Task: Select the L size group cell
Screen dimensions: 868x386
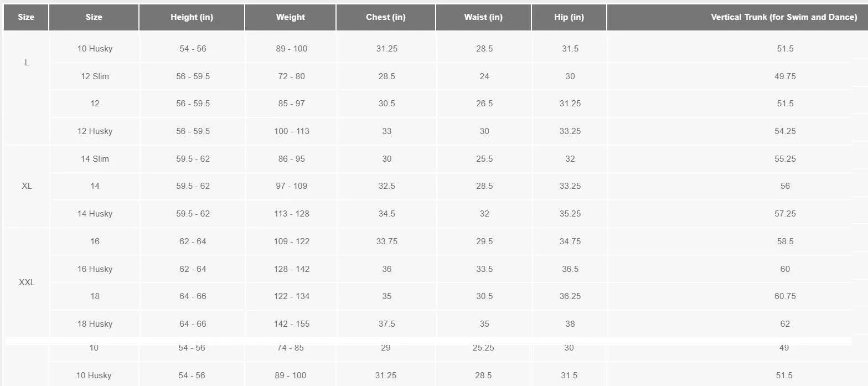Action: click(x=27, y=63)
